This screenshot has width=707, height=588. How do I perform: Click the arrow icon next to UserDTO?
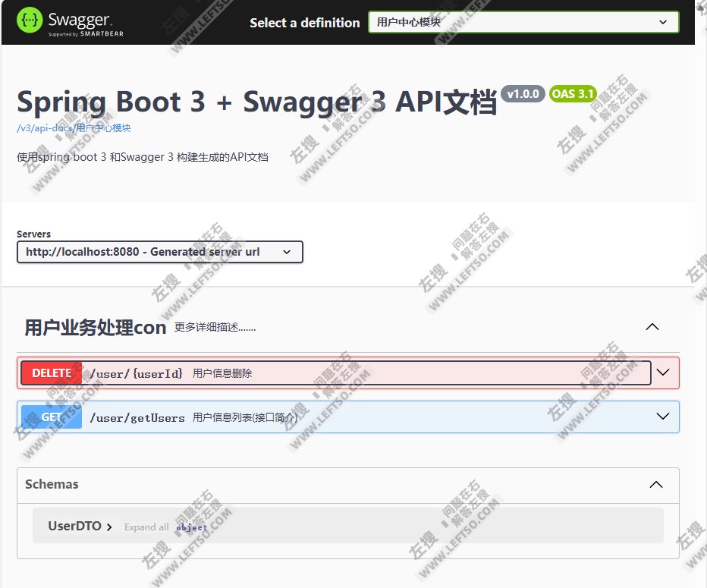tap(108, 525)
